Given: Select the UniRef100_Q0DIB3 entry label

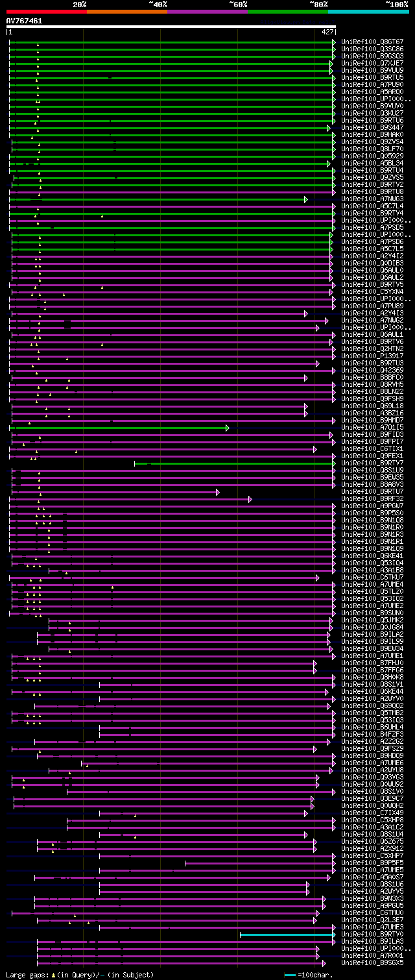Looking at the screenshot, I should (x=372, y=263).
